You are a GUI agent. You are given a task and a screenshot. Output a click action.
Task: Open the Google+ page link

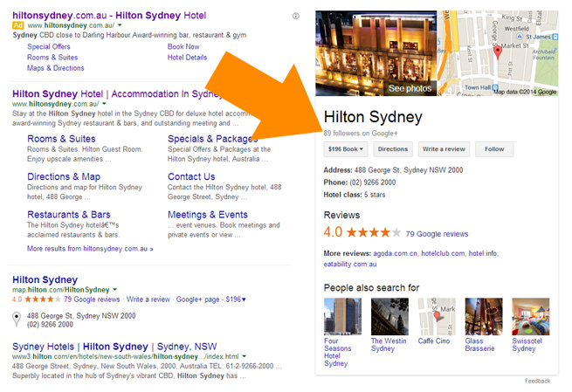197,299
